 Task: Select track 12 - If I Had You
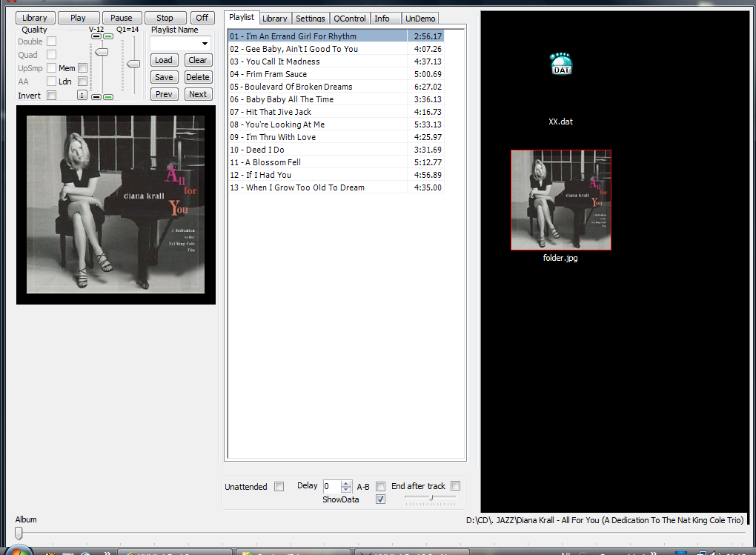click(336, 175)
